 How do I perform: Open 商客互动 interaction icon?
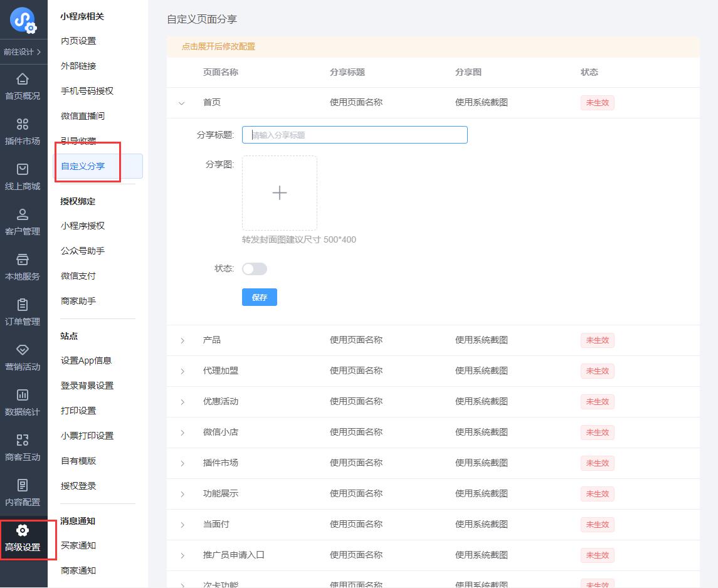[23, 440]
